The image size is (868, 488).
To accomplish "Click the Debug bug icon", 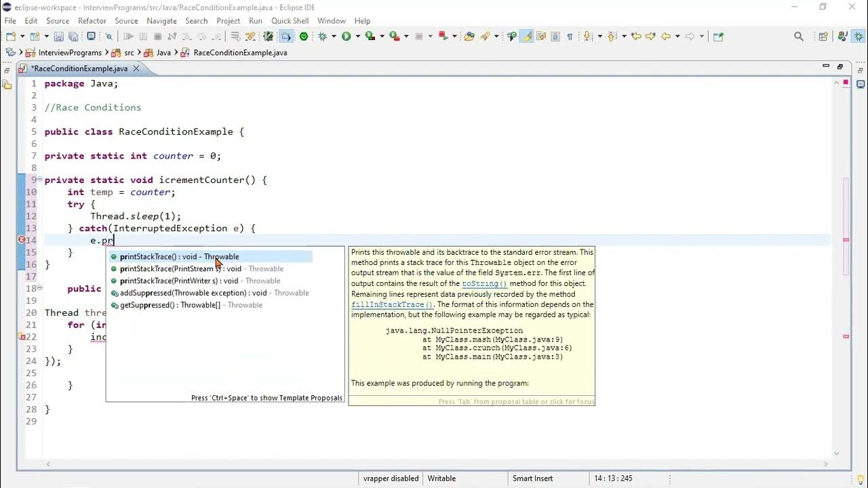I will click(x=321, y=37).
